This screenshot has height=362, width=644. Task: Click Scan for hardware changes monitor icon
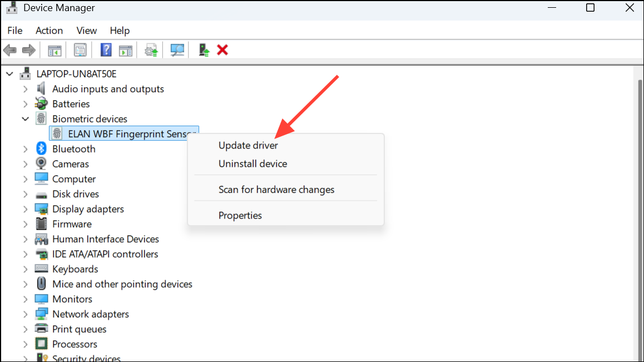(177, 51)
